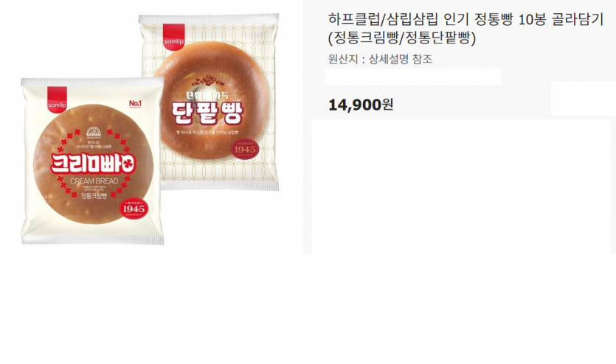Click the clover symbol ending the 크리미빵 logo

tap(128, 164)
